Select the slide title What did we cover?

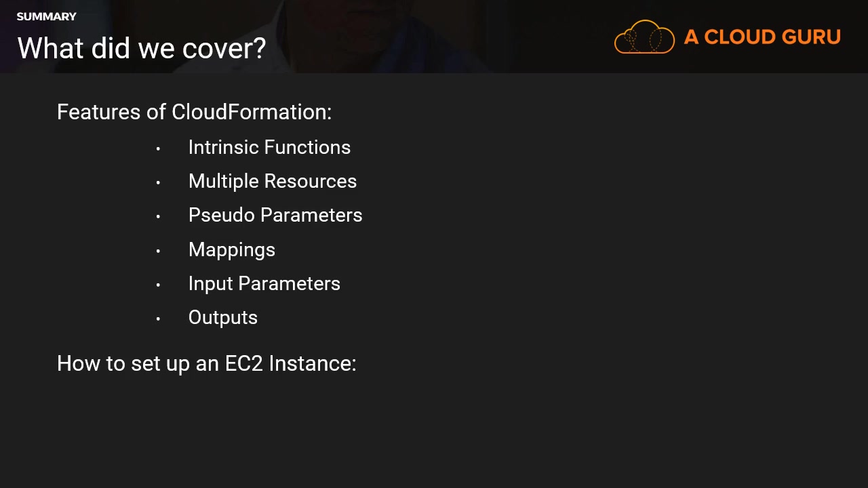142,48
